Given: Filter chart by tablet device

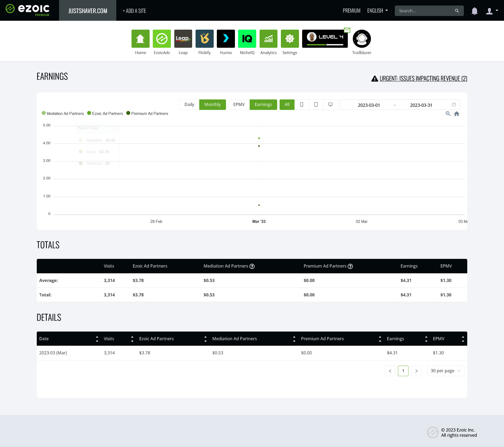Looking at the screenshot, I should (x=316, y=104).
